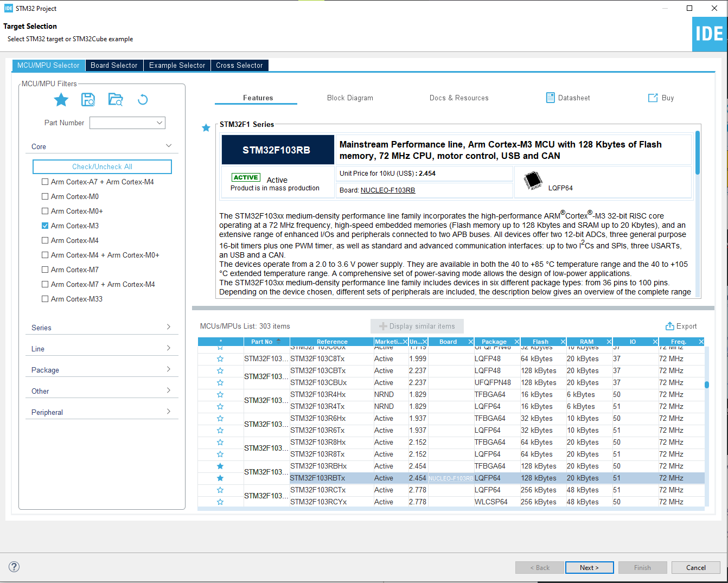Close the Flash column with its X
Screen dimensions: 728x583
(x=563, y=342)
